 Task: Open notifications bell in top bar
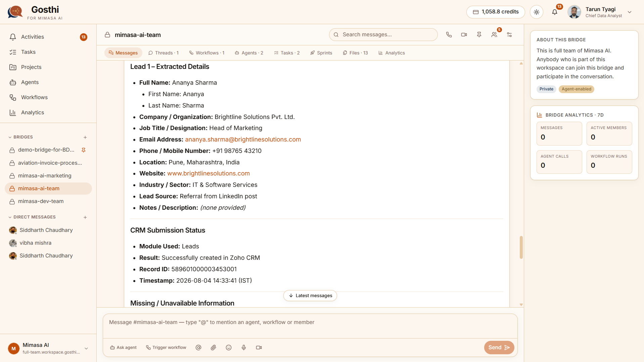coord(555,12)
